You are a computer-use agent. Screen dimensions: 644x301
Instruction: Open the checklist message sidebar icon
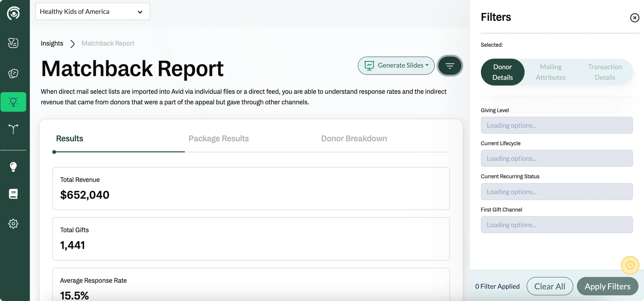point(13,43)
